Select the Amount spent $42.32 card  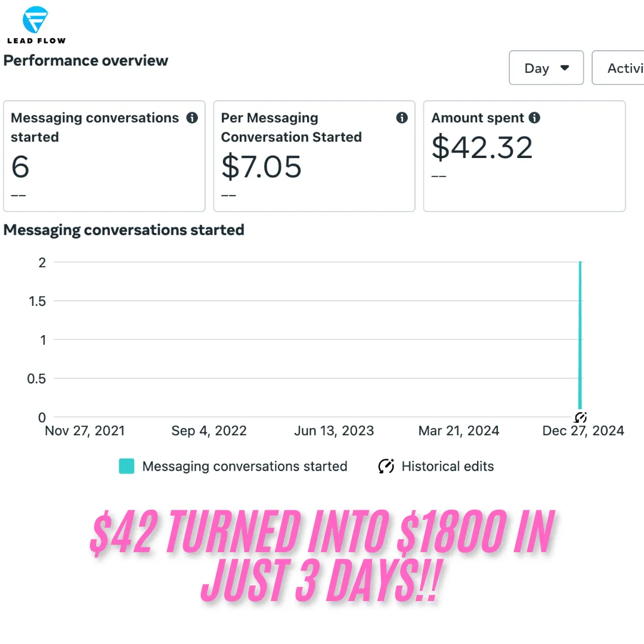pyautogui.click(x=525, y=156)
